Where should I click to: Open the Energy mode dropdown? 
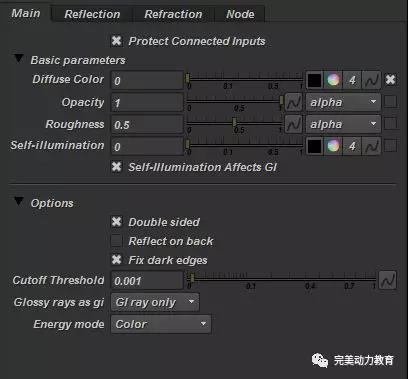click(x=161, y=324)
